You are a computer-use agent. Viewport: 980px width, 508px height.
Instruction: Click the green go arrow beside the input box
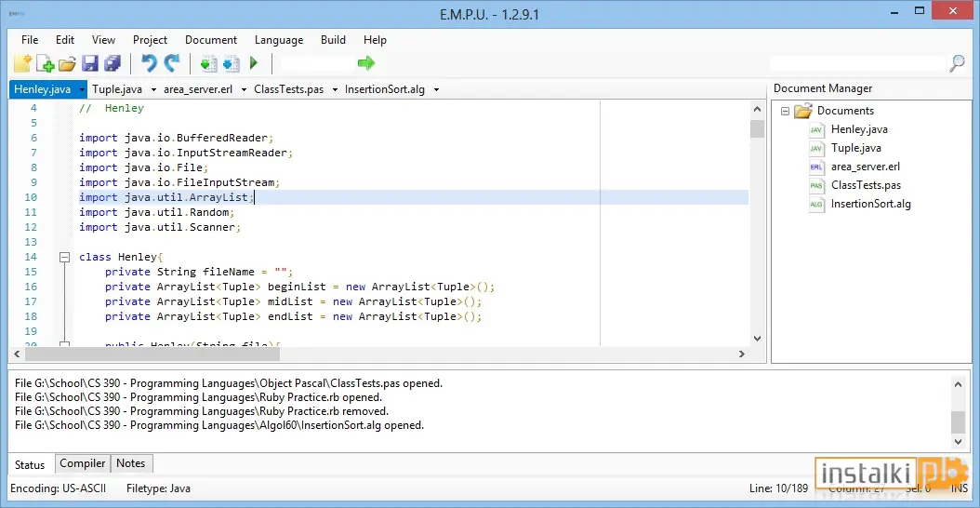366,62
